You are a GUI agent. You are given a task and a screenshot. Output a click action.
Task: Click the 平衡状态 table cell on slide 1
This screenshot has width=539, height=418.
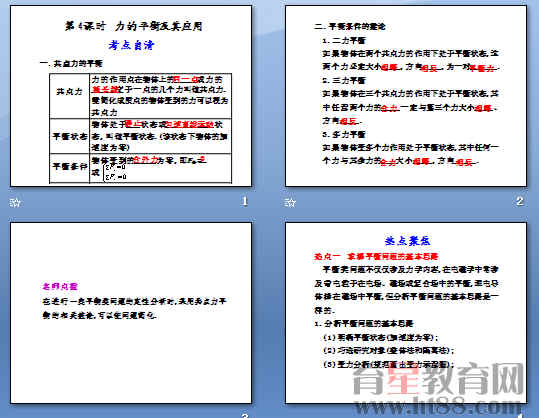tap(69, 136)
